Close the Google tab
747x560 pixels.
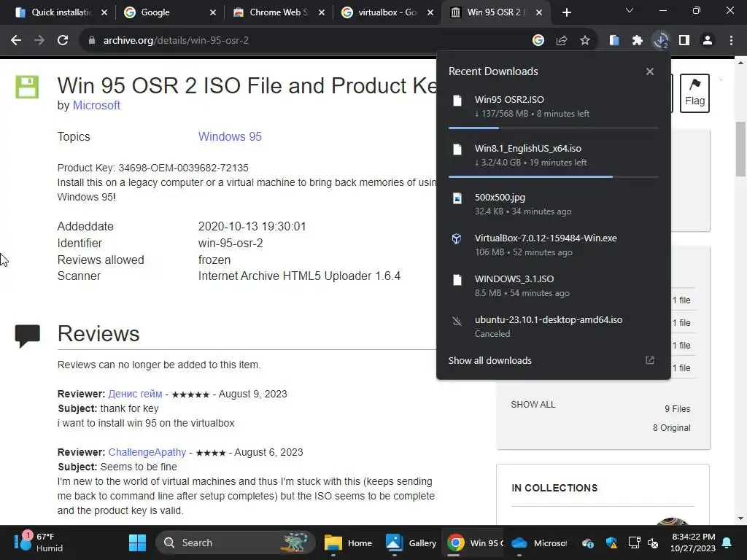coord(213,12)
